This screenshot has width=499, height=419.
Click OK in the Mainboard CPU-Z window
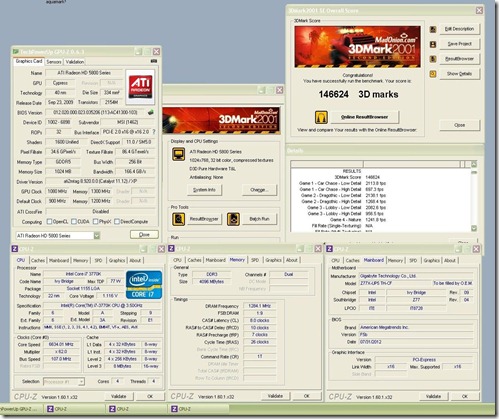(465, 396)
